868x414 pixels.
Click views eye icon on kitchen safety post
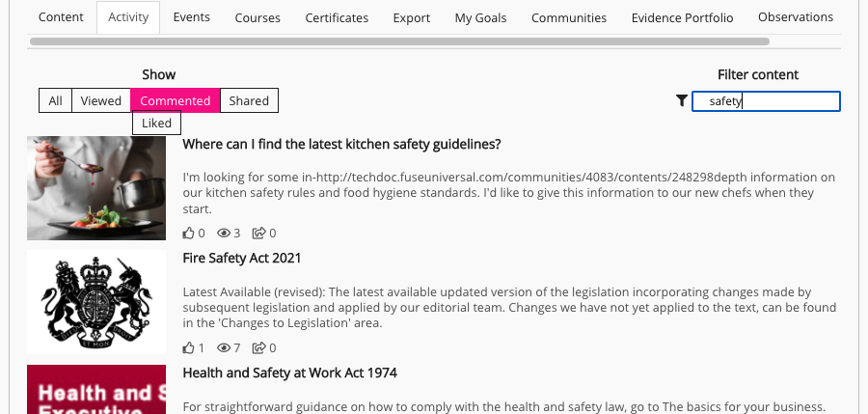pos(225,233)
